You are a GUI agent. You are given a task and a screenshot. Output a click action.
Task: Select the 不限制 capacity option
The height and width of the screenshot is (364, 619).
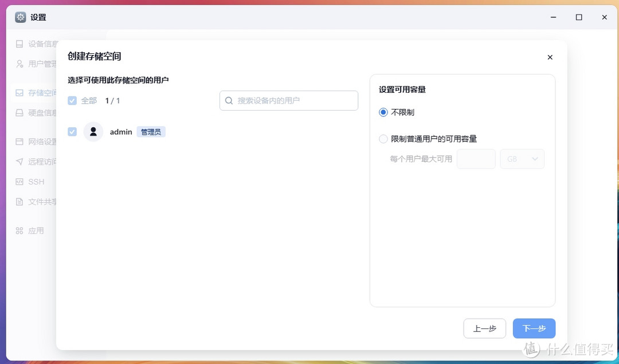(x=383, y=112)
